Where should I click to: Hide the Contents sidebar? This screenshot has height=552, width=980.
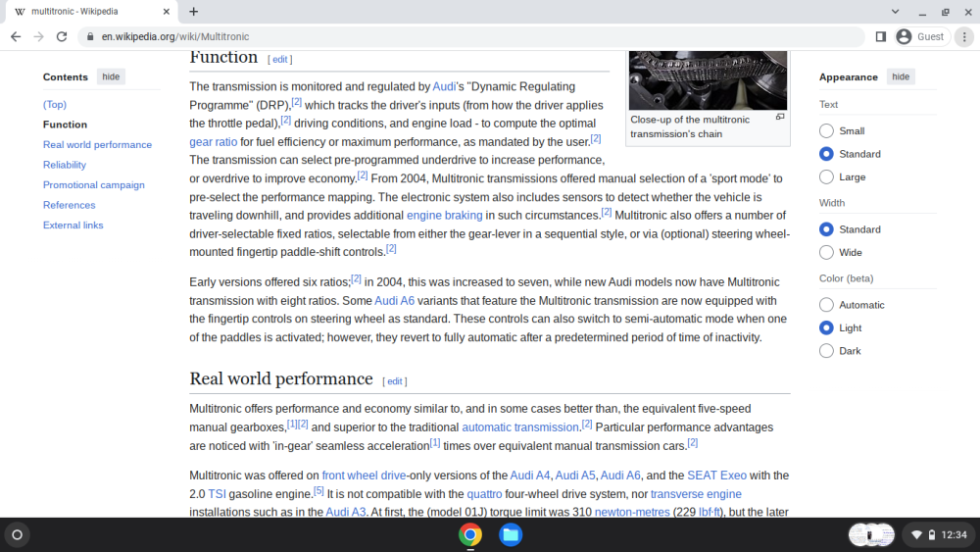[x=112, y=76]
